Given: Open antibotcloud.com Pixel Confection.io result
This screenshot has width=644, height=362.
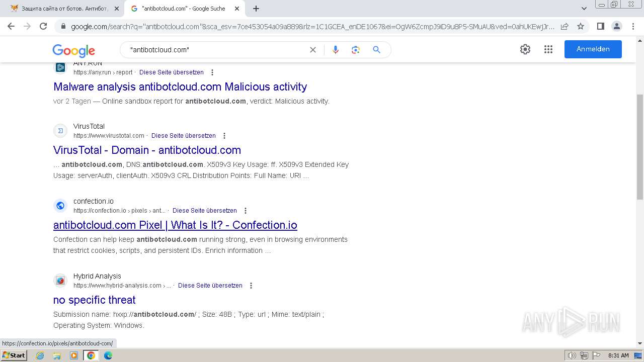Looking at the screenshot, I should pos(175,225).
